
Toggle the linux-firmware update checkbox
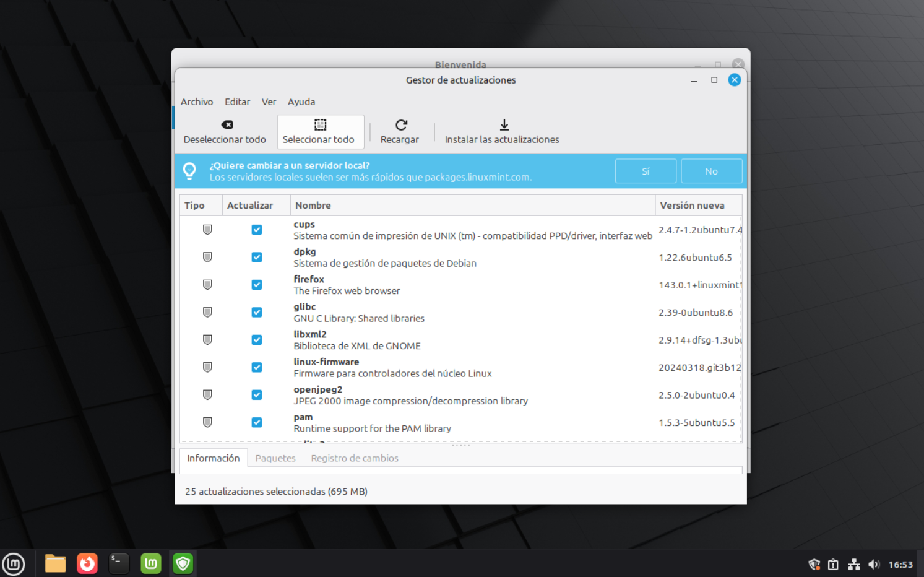(257, 368)
